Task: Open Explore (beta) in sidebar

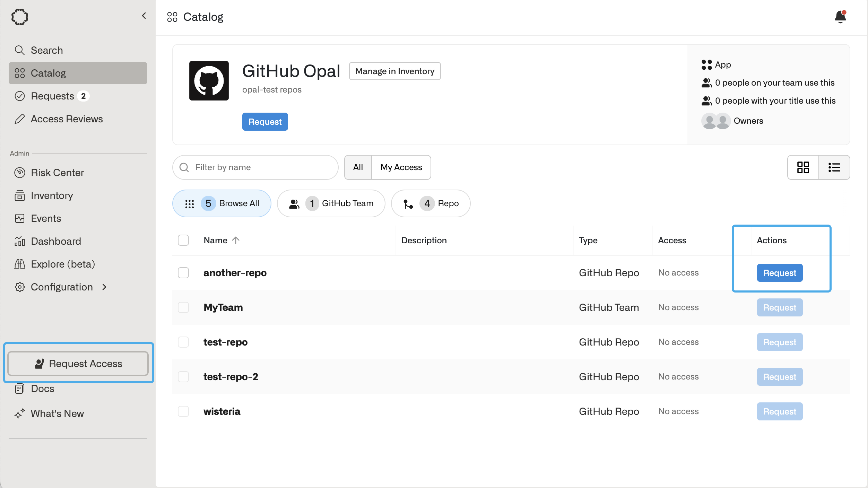Action: [63, 264]
